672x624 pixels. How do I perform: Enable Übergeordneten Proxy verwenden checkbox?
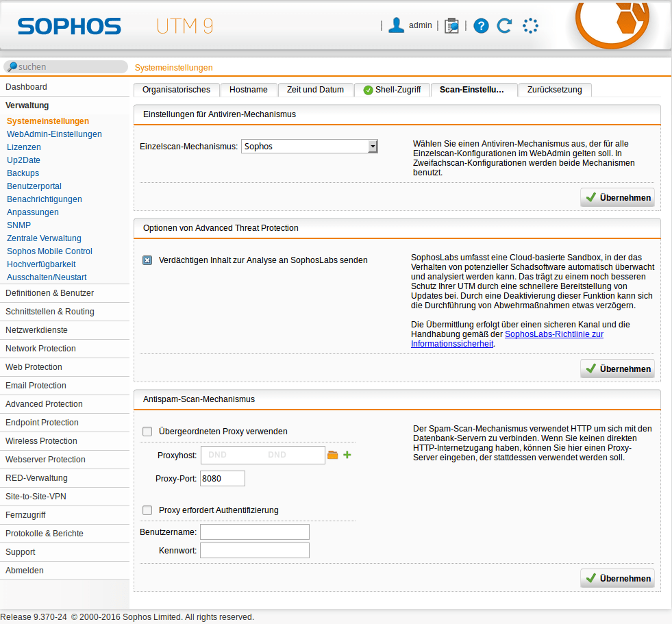147,432
